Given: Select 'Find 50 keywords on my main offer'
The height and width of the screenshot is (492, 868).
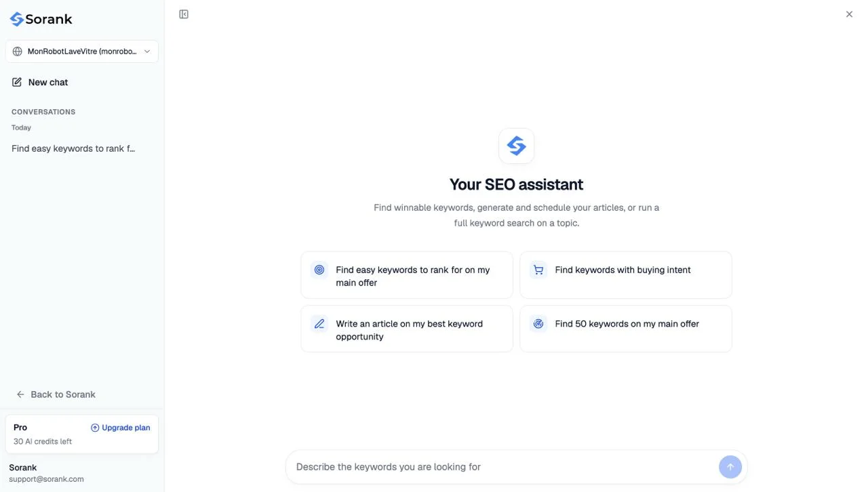Looking at the screenshot, I should coord(626,329).
